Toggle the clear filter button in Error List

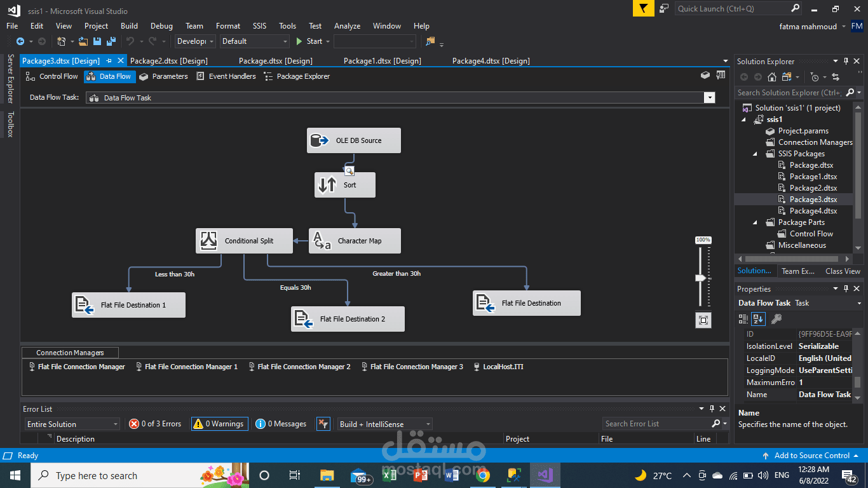(323, 424)
